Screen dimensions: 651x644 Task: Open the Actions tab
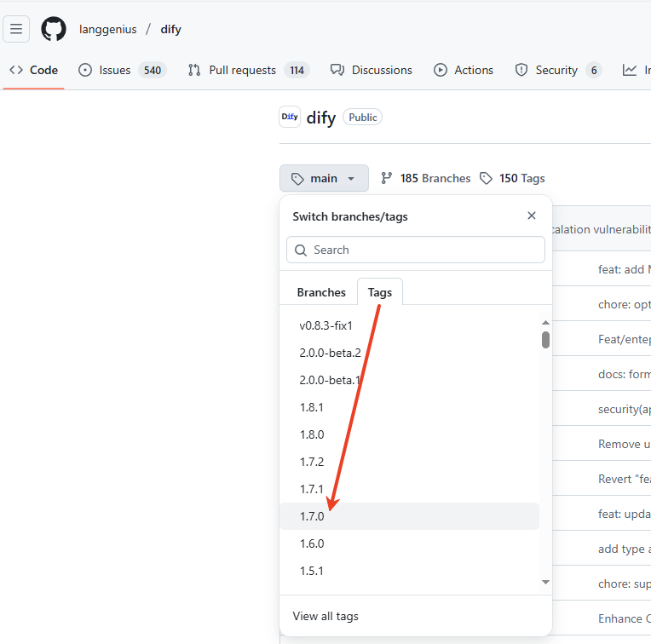pos(464,70)
